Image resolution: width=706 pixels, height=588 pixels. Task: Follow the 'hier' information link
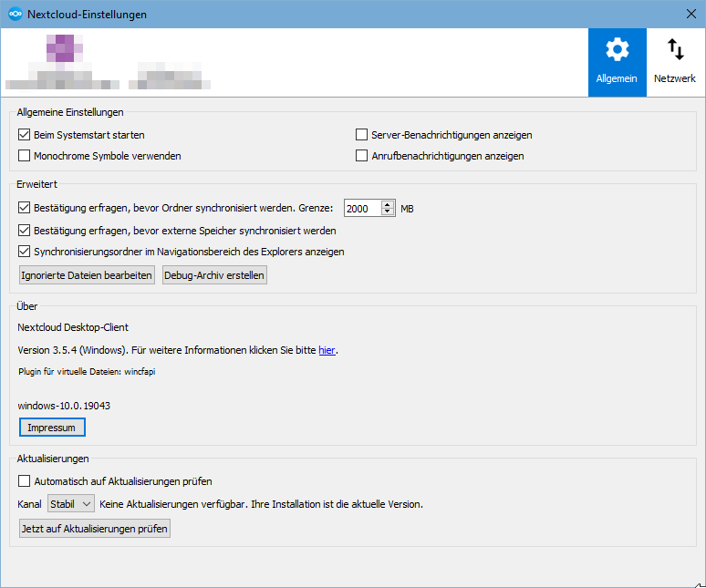tap(327, 350)
